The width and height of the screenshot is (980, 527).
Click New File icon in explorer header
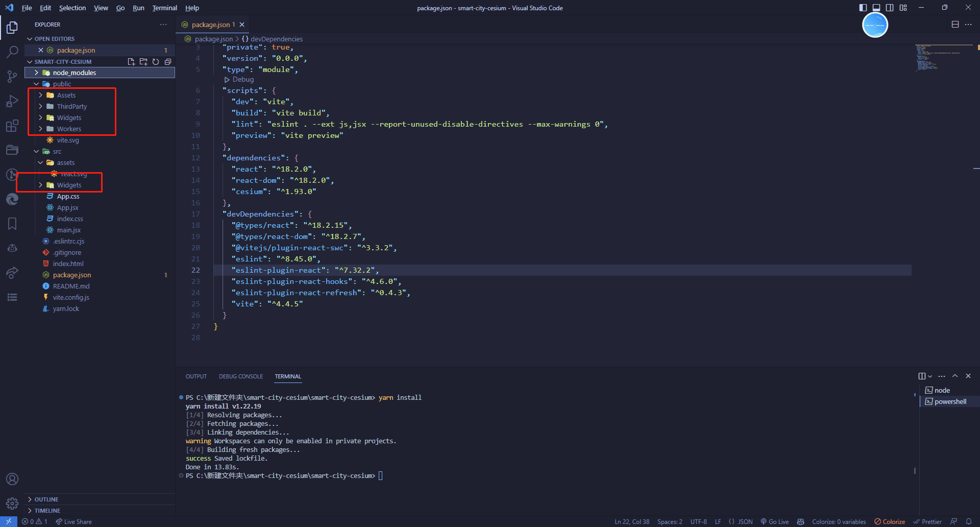(x=131, y=62)
